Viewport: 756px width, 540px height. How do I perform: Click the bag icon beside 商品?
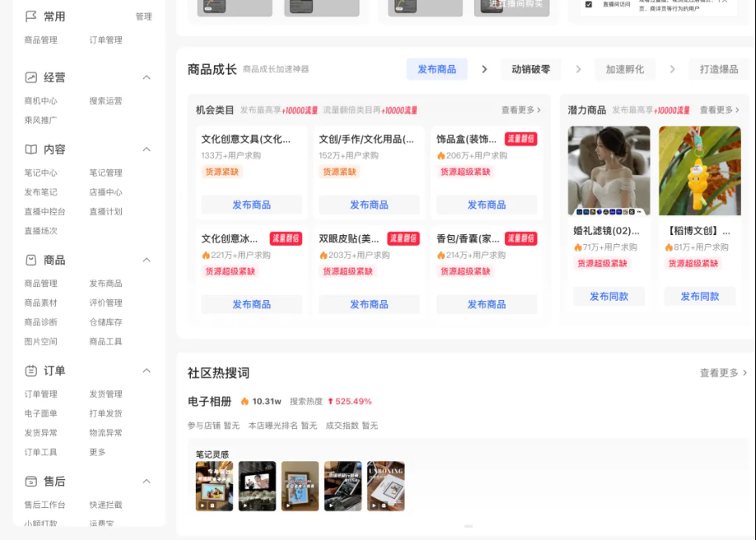pos(31,260)
